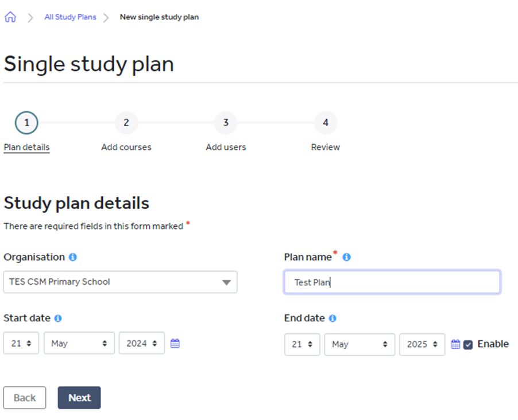Click the step 2 Add courses circle
This screenshot has width=518, height=420.
tap(126, 122)
